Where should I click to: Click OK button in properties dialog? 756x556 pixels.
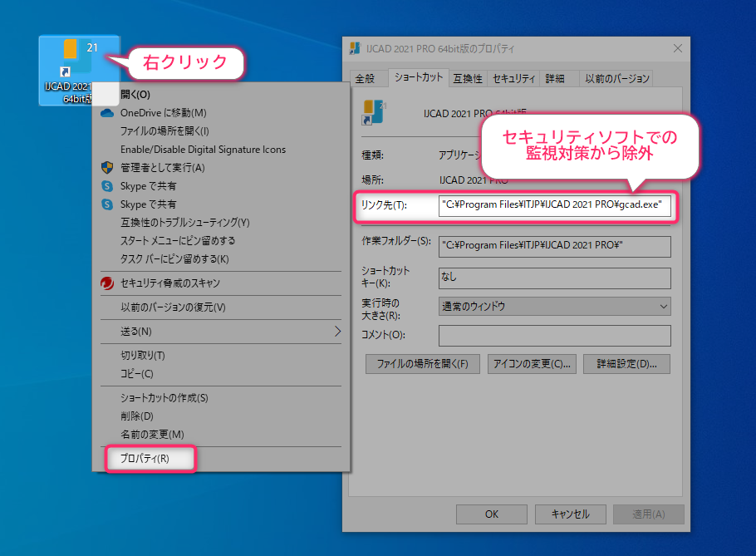[492, 514]
